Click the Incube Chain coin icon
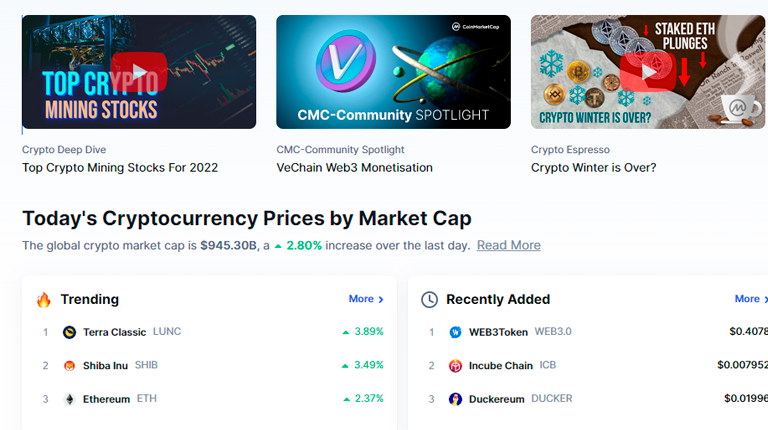The image size is (768, 430). point(456,366)
